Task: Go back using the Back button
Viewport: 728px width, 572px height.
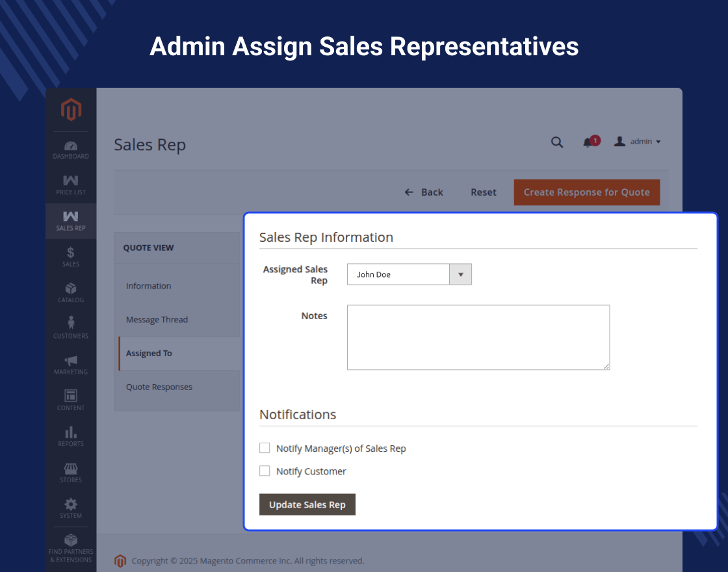Action: tap(424, 192)
